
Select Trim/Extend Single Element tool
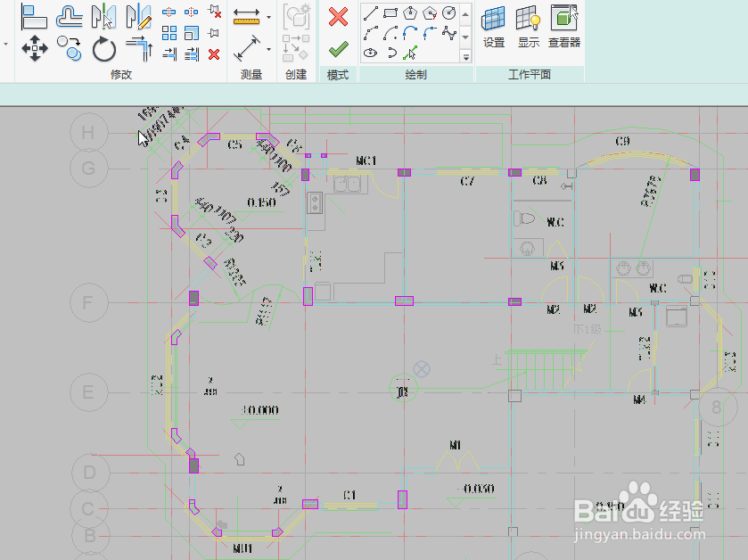coord(169,54)
